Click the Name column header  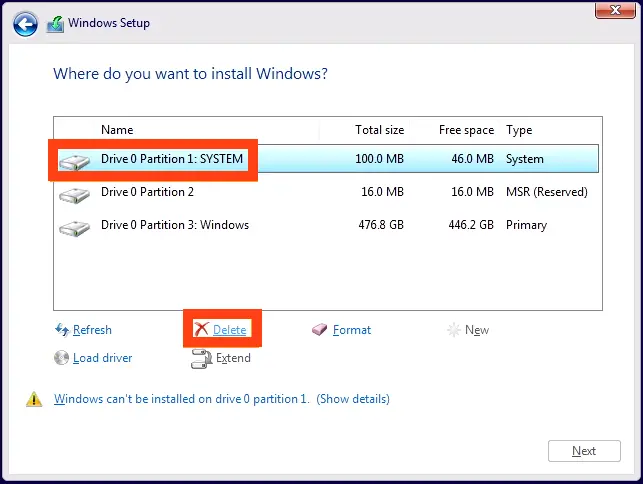[117, 130]
